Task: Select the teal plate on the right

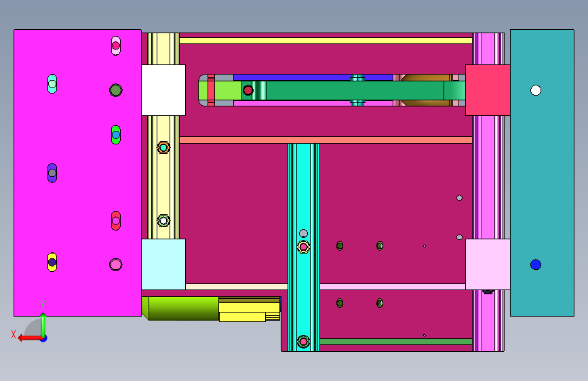Action: click(543, 173)
